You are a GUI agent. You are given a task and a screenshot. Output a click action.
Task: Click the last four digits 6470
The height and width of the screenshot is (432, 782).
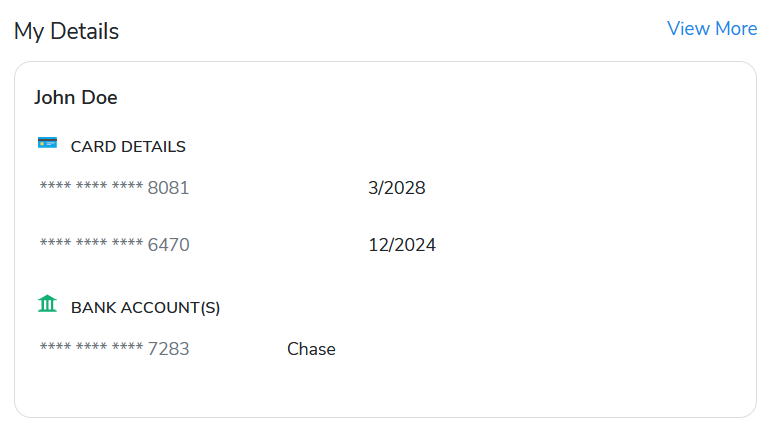tap(169, 245)
